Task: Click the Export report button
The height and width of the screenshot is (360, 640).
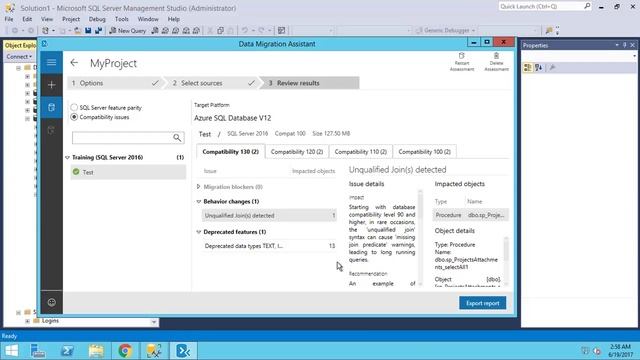Action: [482, 303]
